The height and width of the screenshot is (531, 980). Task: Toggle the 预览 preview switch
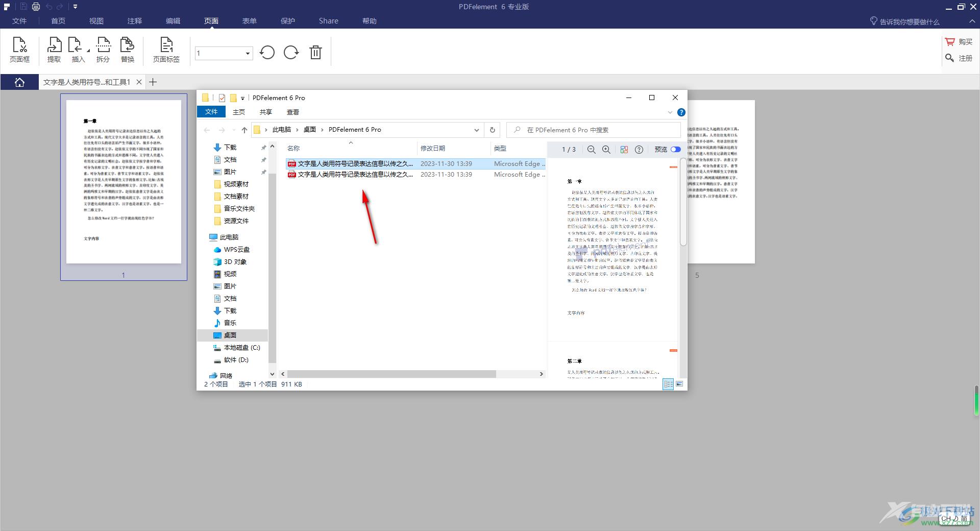[x=676, y=150]
